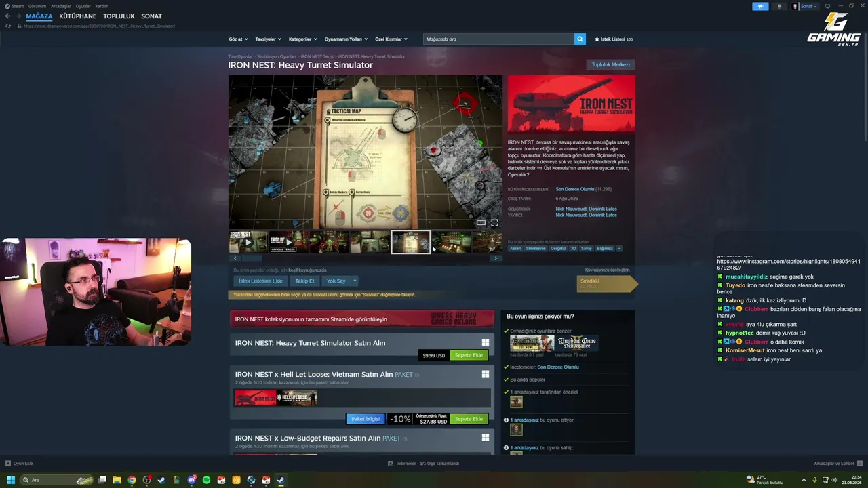868x488 pixels.
Task: Click the magnifier search button in store
Action: tap(580, 39)
